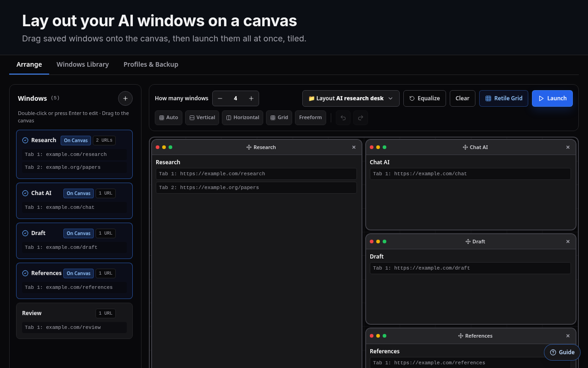The width and height of the screenshot is (588, 368).
Task: Select the Grid layout mode
Action: 279,118
